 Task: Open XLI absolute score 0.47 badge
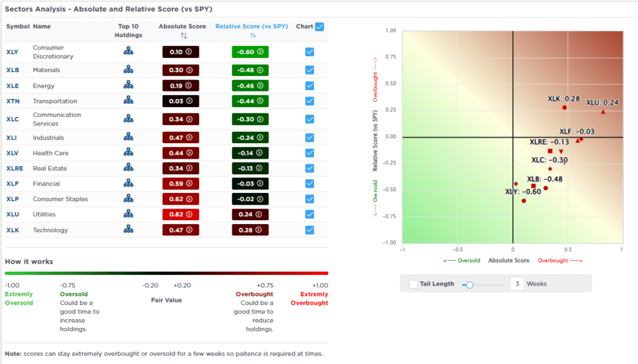(x=181, y=138)
